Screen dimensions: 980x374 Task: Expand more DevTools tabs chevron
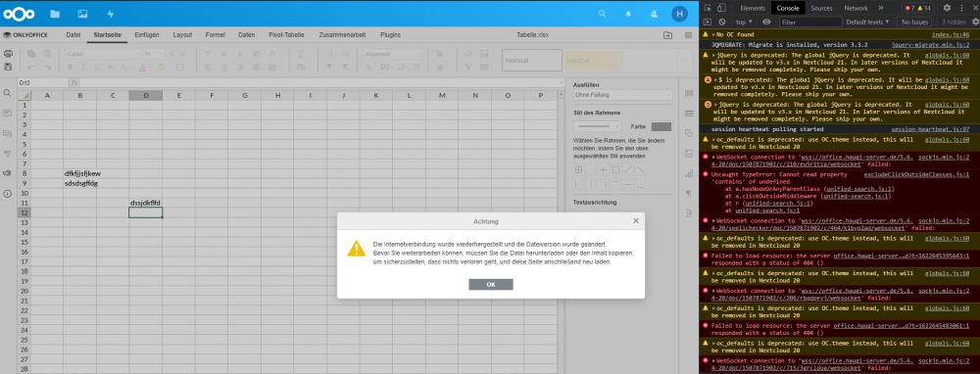pos(881,8)
